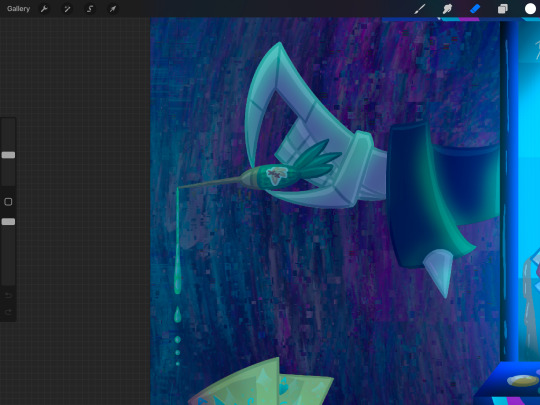The height and width of the screenshot is (405, 540).
Task: Click the brush opacity slider handle
Action: pos(8,222)
